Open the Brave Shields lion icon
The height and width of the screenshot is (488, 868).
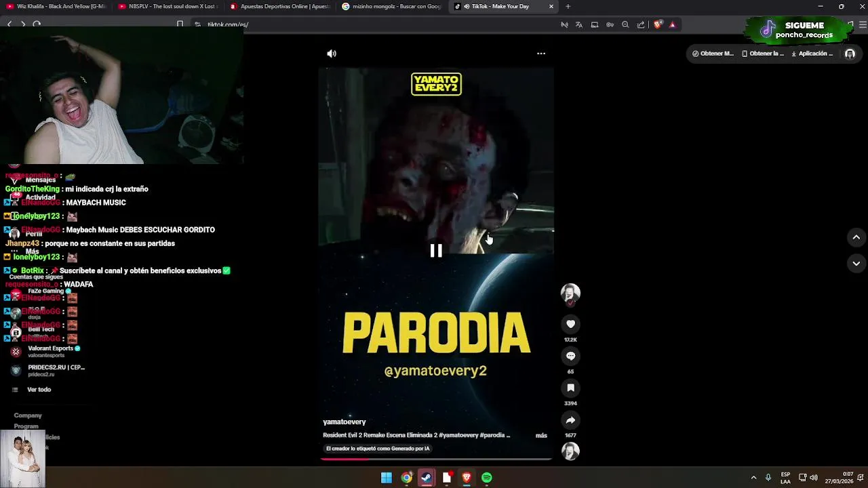(x=657, y=24)
